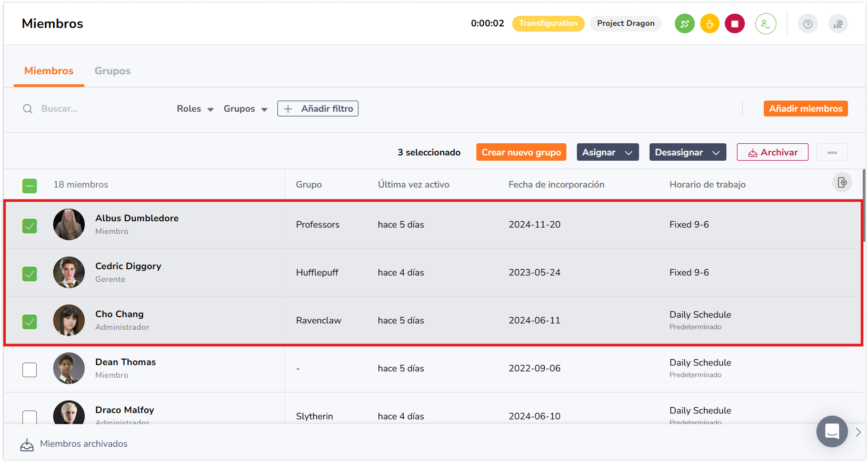
Task: Toggle the select-all members checkbox
Action: (x=29, y=185)
